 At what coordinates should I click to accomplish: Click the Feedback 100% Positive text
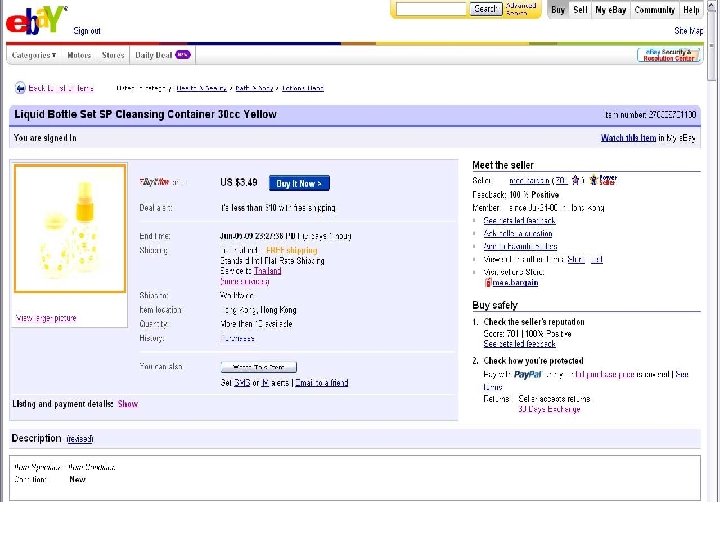pos(515,195)
